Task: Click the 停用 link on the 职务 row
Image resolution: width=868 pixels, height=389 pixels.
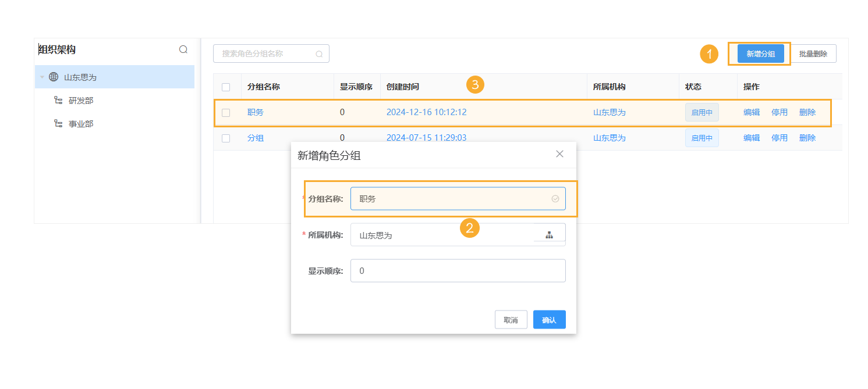Action: (779, 112)
